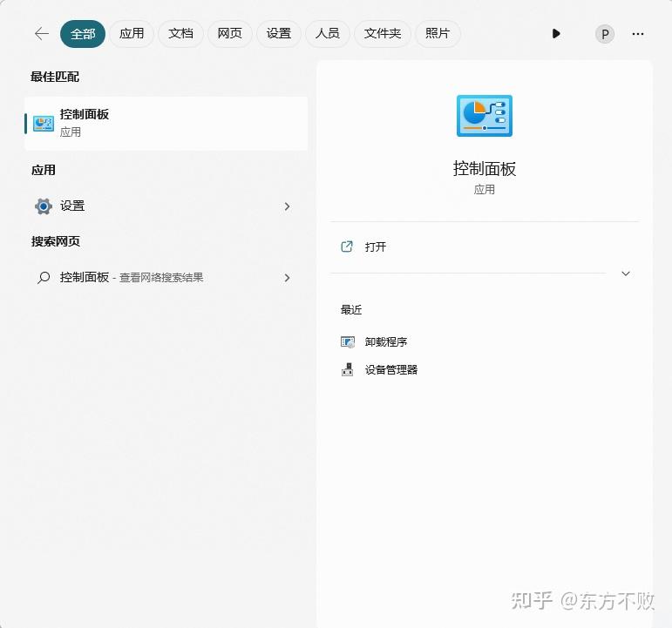Open the 设置 app result text
Image resolution: width=672 pixels, height=628 pixels.
click(x=72, y=206)
